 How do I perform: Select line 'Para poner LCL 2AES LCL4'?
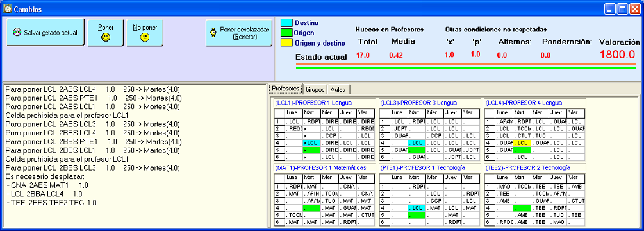pyautogui.click(x=93, y=89)
